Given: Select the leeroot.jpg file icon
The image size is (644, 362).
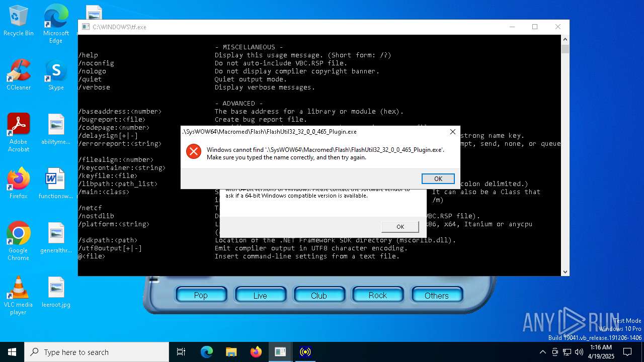Looking at the screenshot, I should coord(56,292).
